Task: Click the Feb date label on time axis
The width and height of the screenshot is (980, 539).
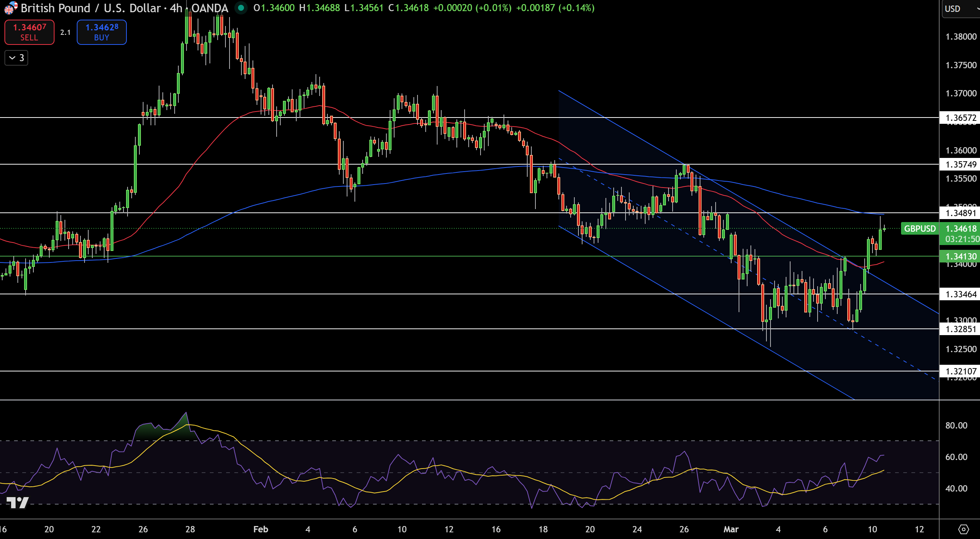Action: pos(261,529)
